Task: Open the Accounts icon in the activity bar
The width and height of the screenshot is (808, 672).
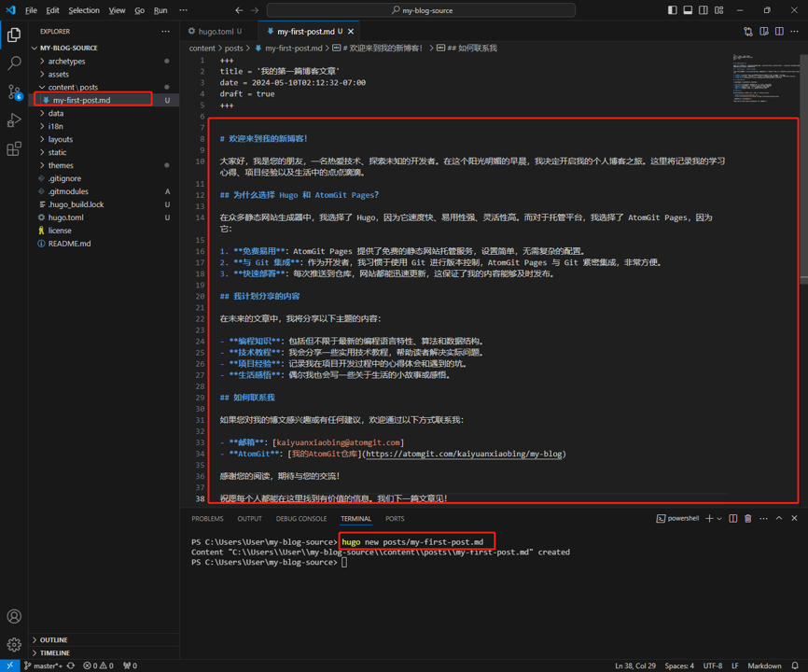Action: 13,616
